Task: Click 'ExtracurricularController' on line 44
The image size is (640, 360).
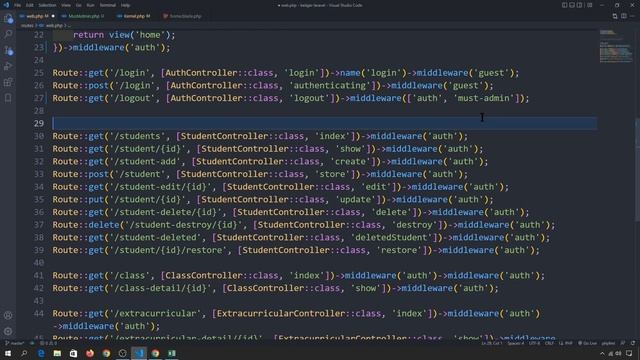Action: pyautogui.click(x=281, y=313)
